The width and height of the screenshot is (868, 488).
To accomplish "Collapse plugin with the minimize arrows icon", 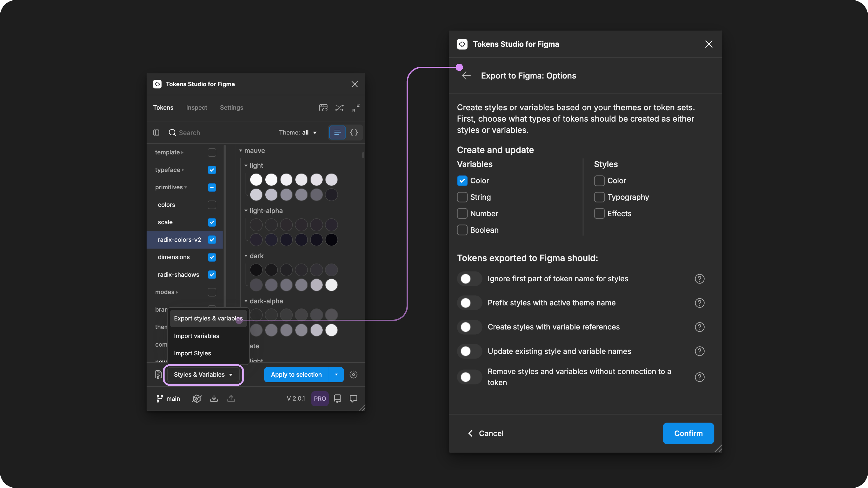I will [x=356, y=108].
